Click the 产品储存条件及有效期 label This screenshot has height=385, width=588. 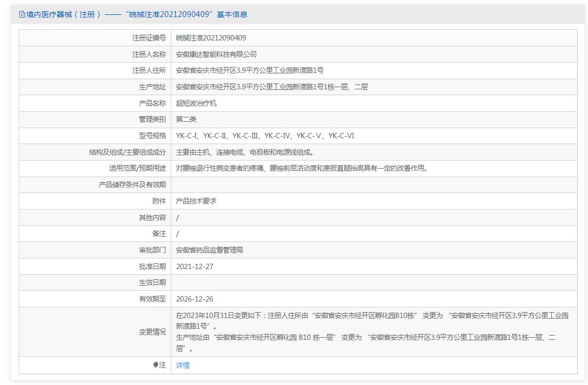pos(132,185)
